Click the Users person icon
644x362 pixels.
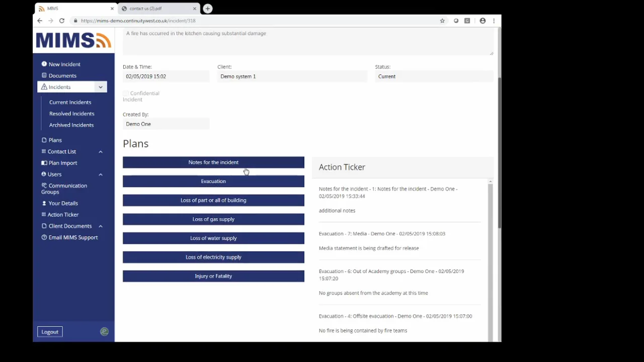[x=44, y=174]
